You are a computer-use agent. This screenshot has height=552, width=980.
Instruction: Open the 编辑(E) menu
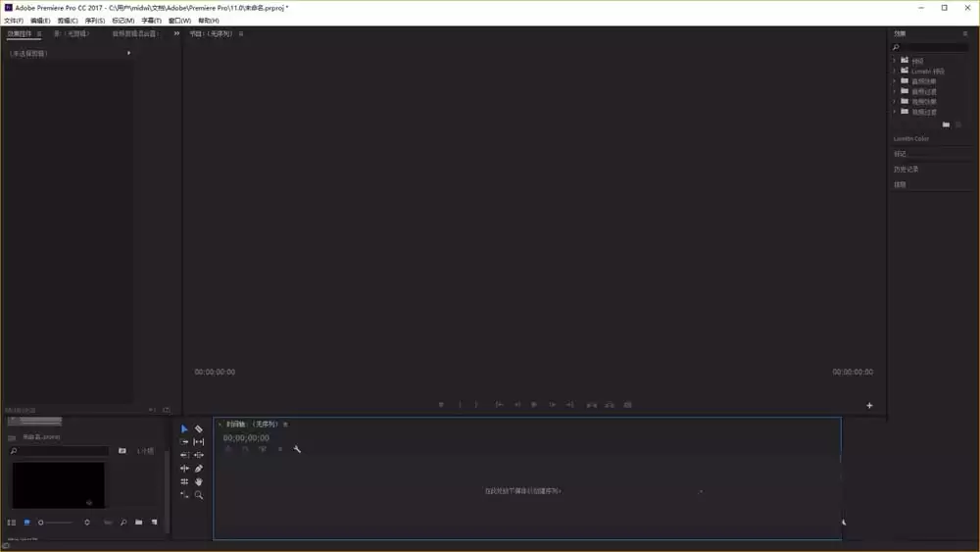coord(40,21)
